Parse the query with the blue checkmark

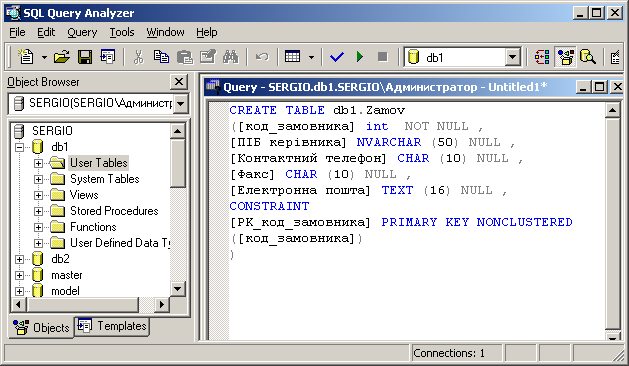[337, 57]
